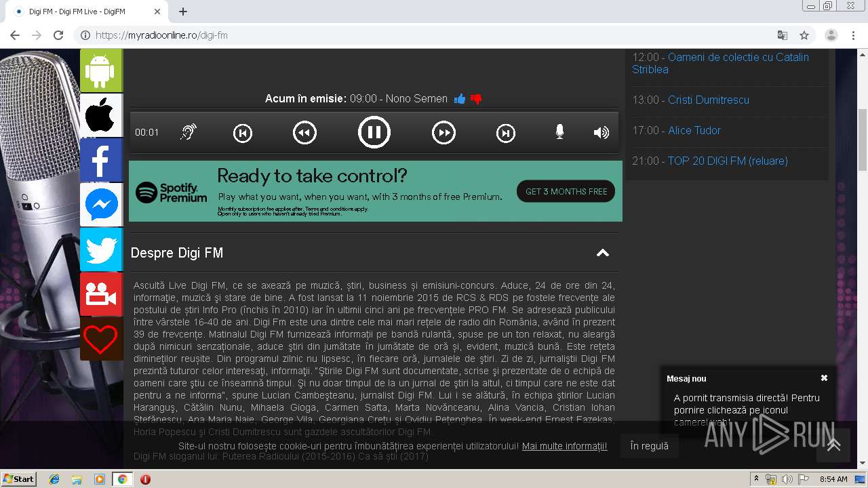Switch to Chrome taskbar button

pyautogui.click(x=122, y=479)
